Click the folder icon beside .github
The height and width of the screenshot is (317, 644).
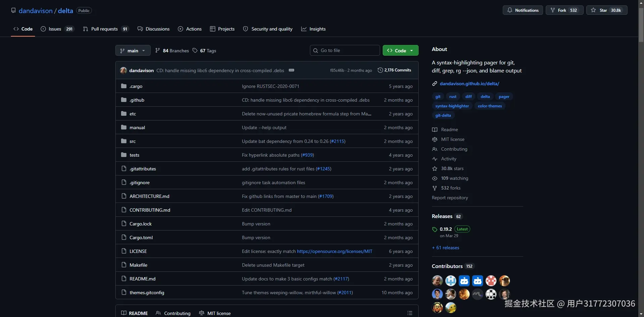pyautogui.click(x=124, y=100)
